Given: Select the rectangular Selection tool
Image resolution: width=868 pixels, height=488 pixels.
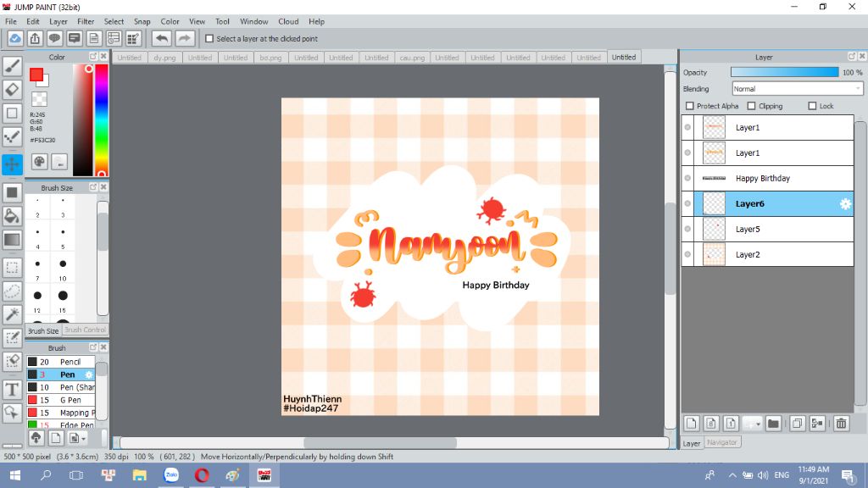Looking at the screenshot, I should tap(12, 268).
